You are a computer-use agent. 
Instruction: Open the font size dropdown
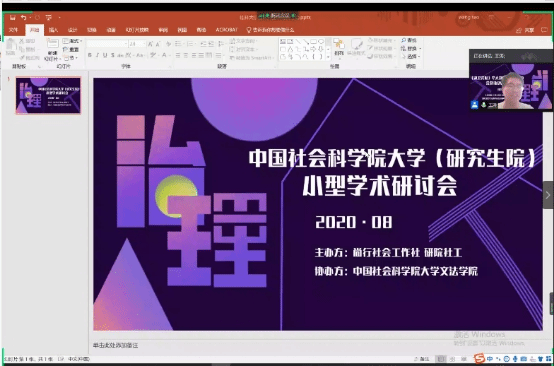(143, 44)
